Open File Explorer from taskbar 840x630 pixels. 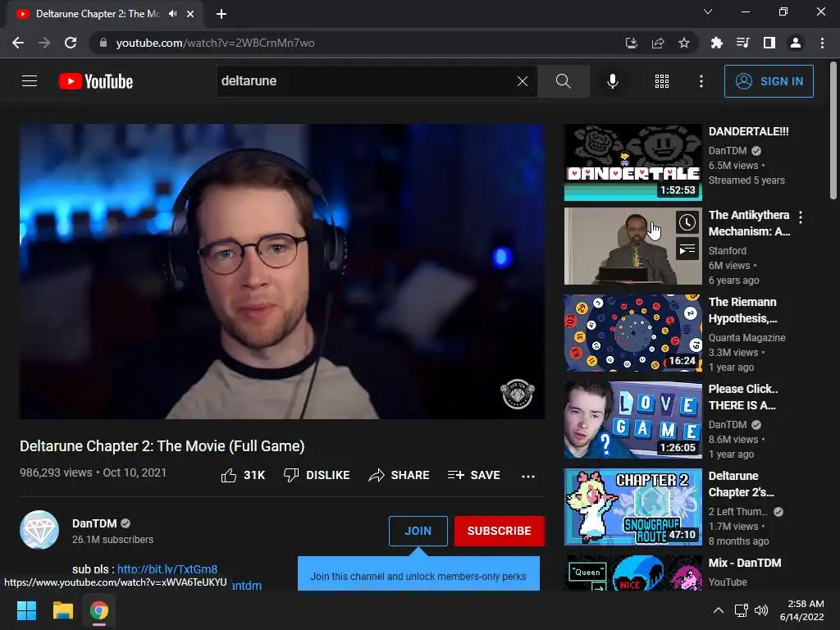point(62,610)
